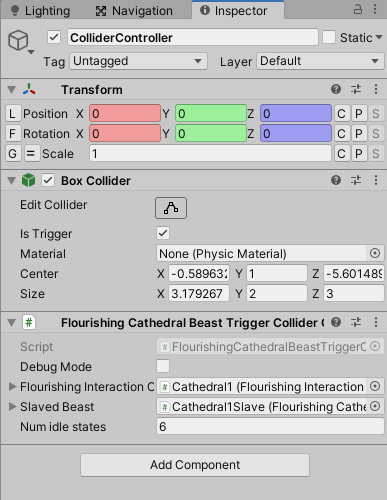Image resolution: width=387 pixels, height=500 pixels.
Task: Copy Rotation with the C button
Action: (342, 134)
